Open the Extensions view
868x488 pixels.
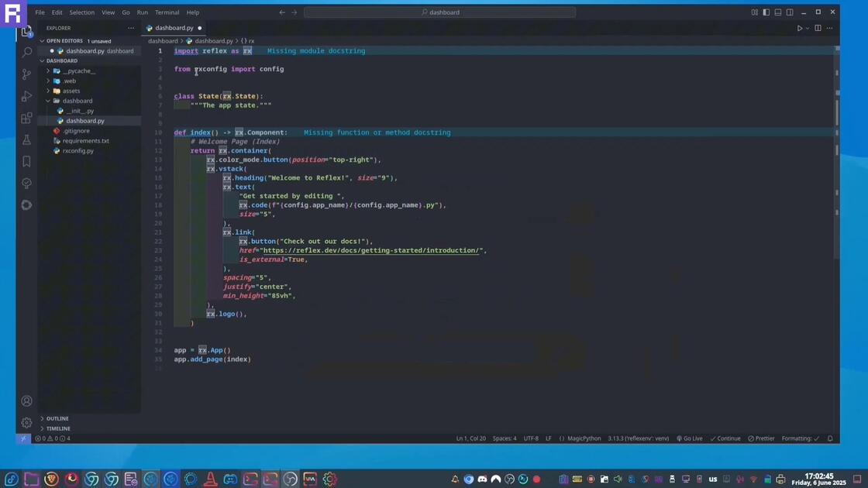click(26, 118)
